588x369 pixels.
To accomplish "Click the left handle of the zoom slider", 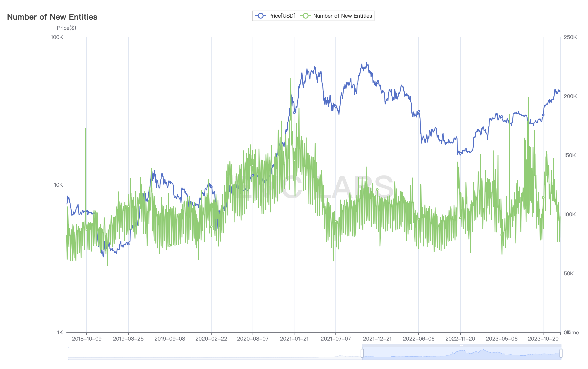I will click(362, 353).
